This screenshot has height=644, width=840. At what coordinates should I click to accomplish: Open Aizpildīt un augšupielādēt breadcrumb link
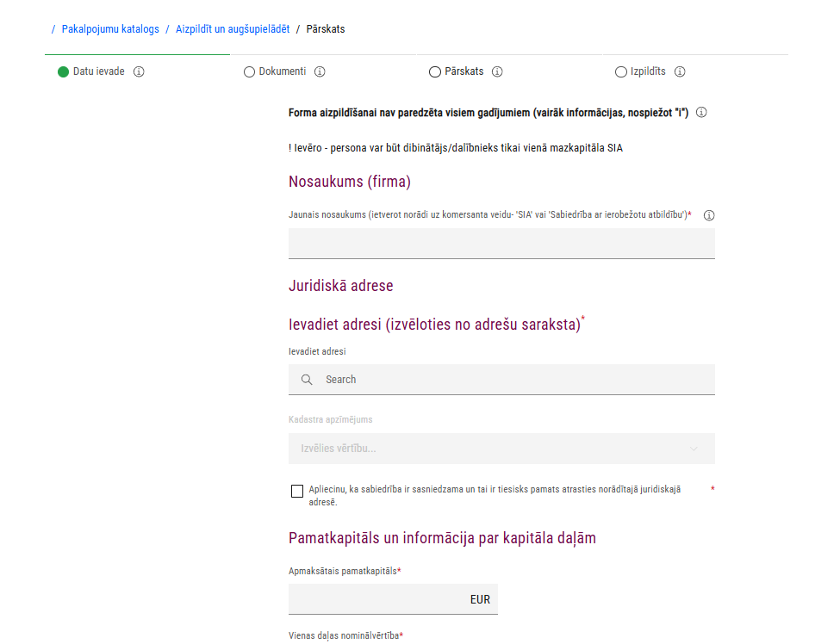pos(233,29)
